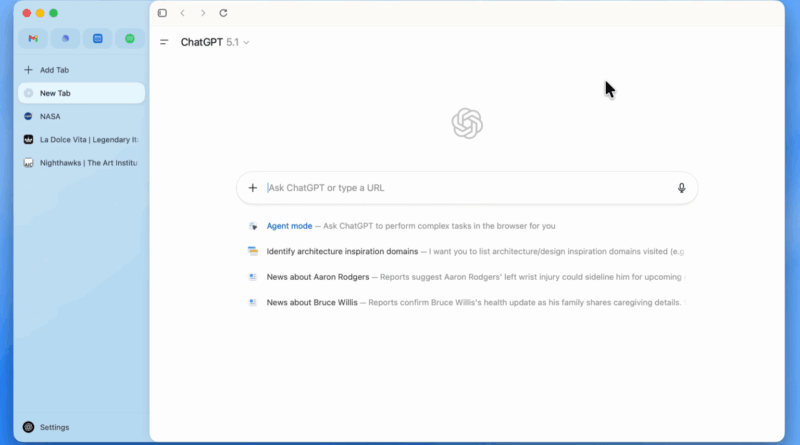800x445 pixels.
Task: Click the architecture suggestion row icon
Action: coord(253,251)
